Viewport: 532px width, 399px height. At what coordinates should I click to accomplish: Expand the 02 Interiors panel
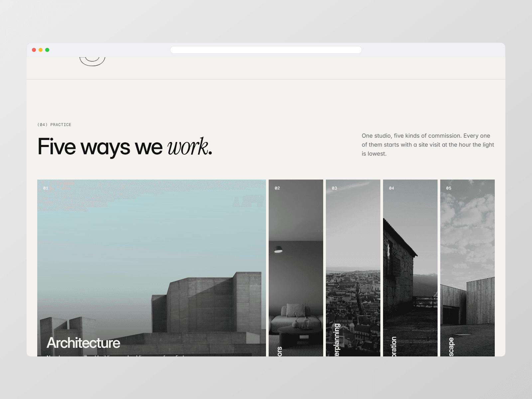pos(296,268)
